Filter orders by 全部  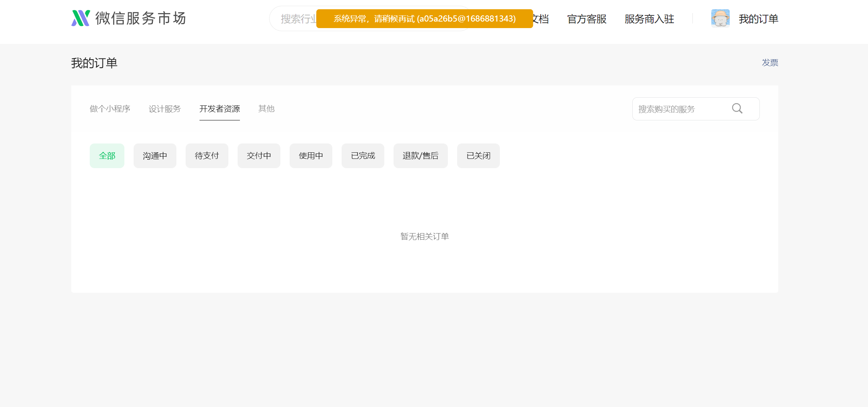107,156
